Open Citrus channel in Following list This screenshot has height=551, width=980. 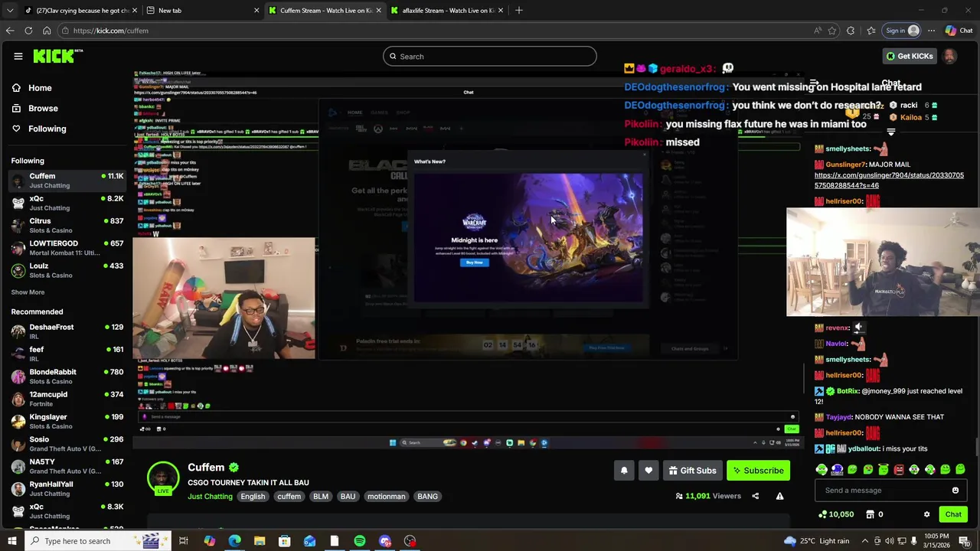point(67,225)
